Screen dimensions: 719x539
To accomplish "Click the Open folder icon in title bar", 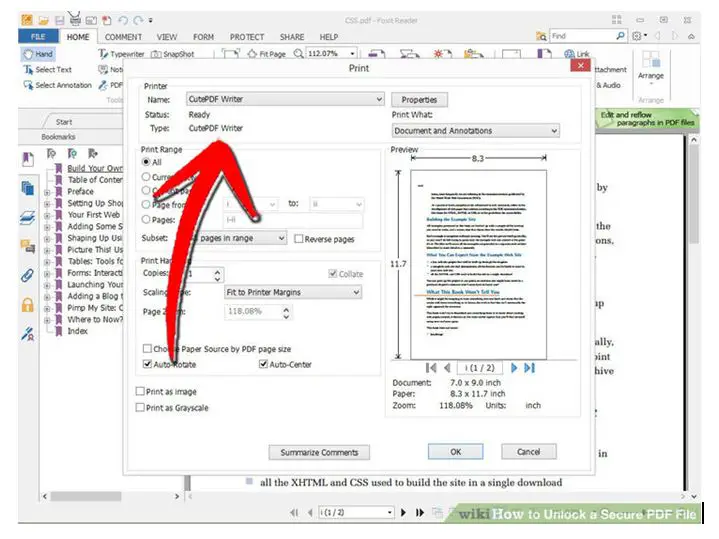I will tap(44, 20).
